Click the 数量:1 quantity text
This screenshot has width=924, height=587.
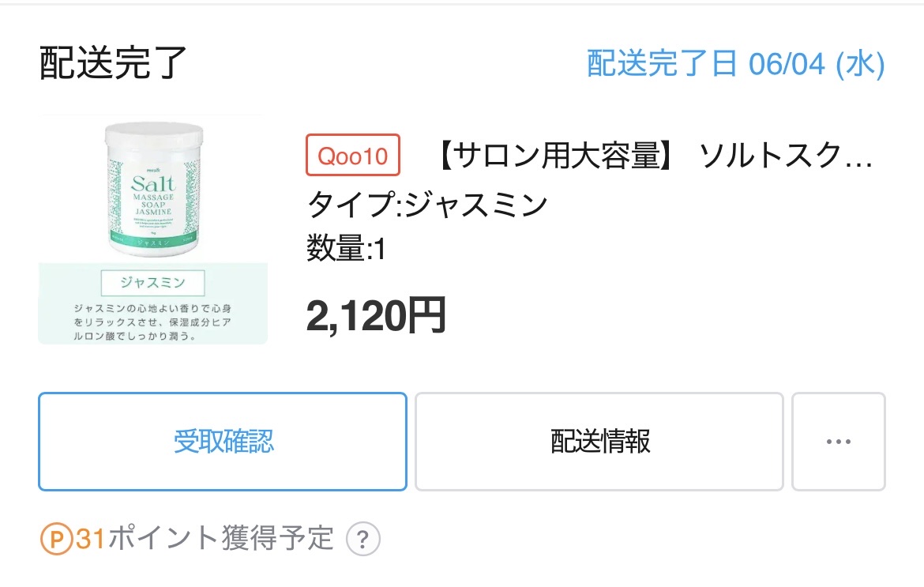(345, 249)
